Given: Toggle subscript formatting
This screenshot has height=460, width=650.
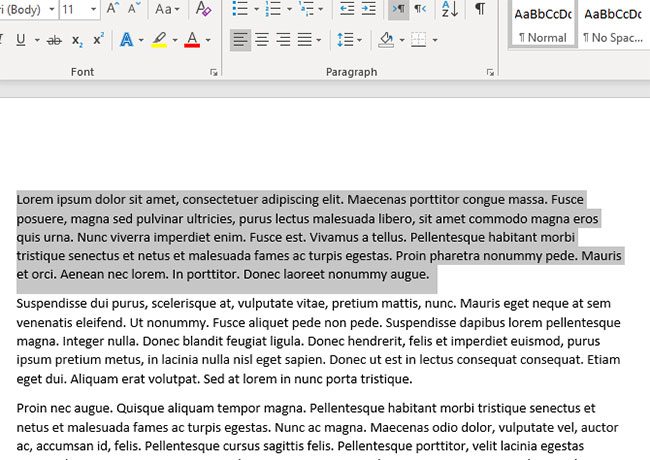Looking at the screenshot, I should point(77,40).
